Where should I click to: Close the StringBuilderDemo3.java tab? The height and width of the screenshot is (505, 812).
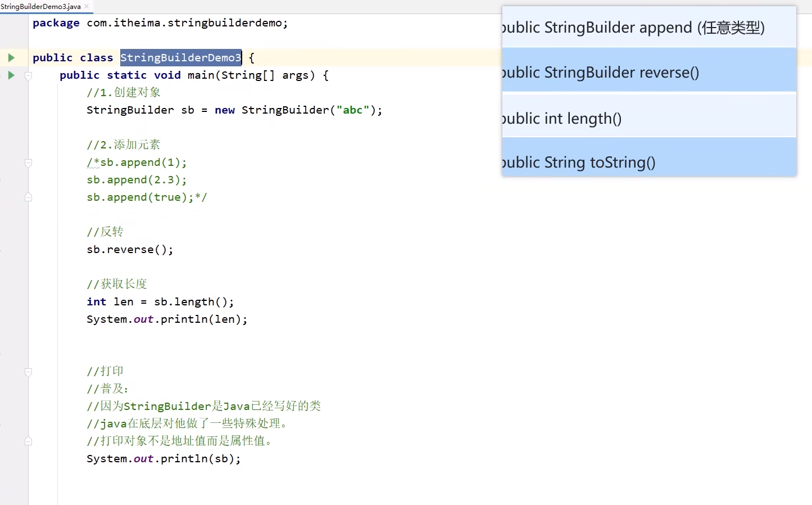[87, 6]
